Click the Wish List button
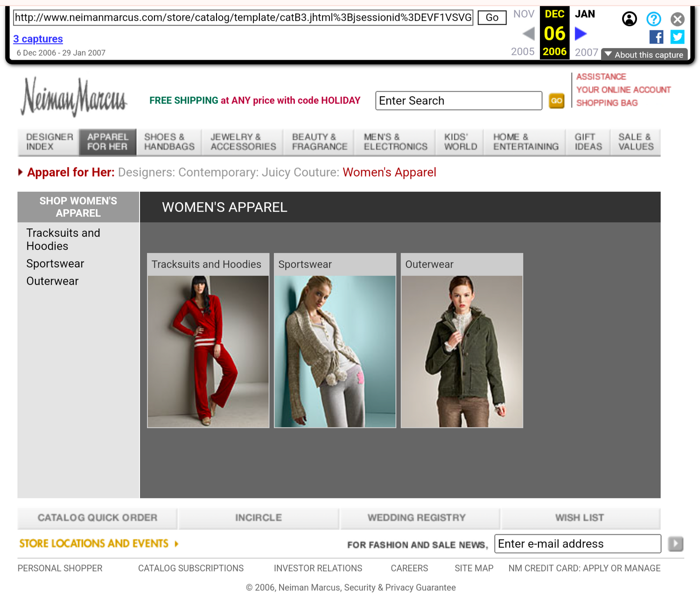Screen dimensions: 700x609 (580, 517)
